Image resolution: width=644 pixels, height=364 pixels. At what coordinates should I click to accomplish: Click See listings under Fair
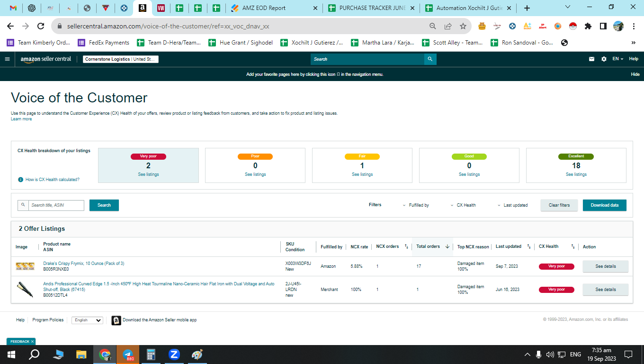coord(362,174)
